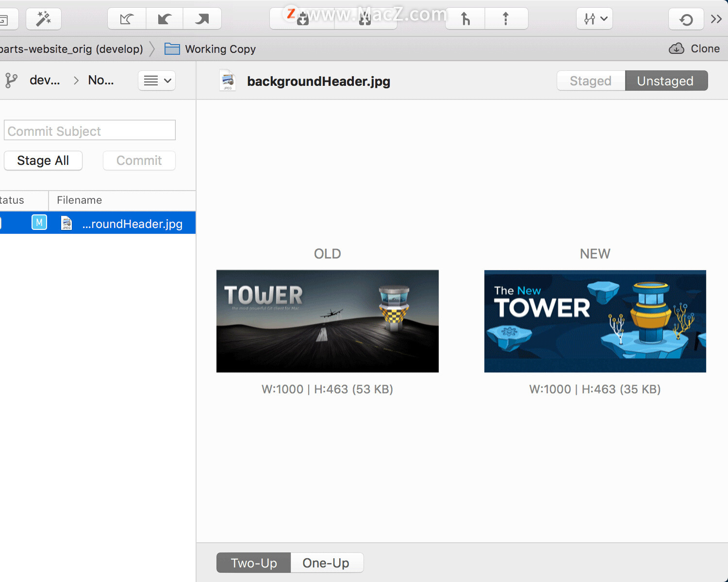This screenshot has height=582, width=728.
Task: Click the NEW Tower blue image thumbnail
Action: (595, 321)
